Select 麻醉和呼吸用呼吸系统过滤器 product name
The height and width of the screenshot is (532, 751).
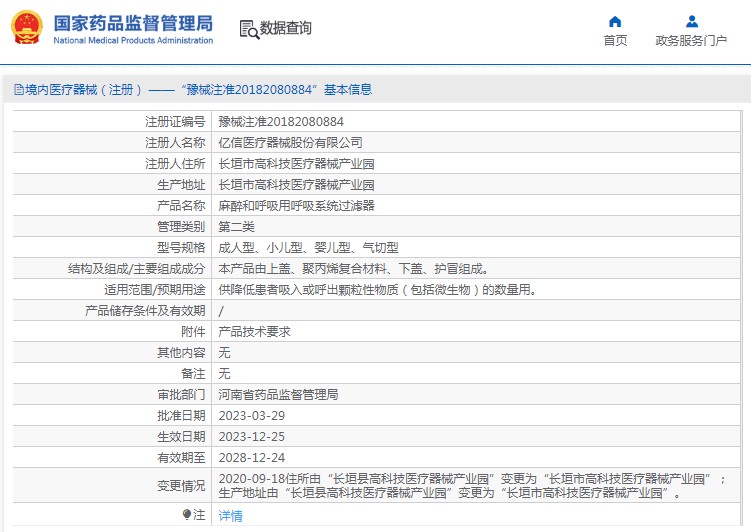click(296, 206)
